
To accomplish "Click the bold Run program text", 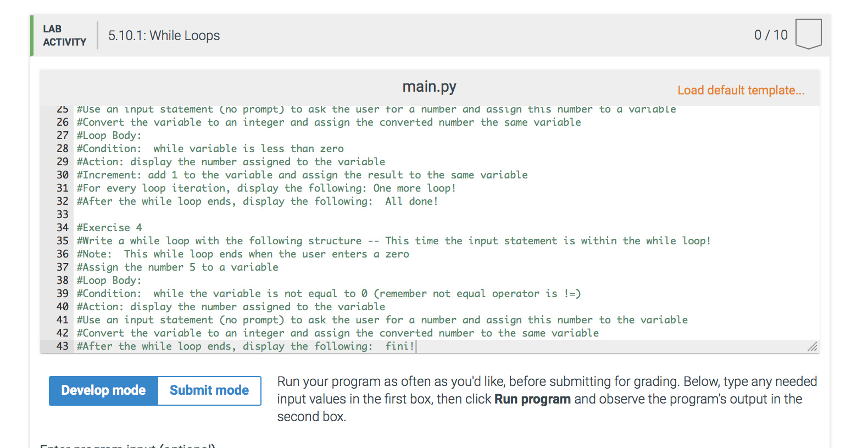I will (x=532, y=399).
